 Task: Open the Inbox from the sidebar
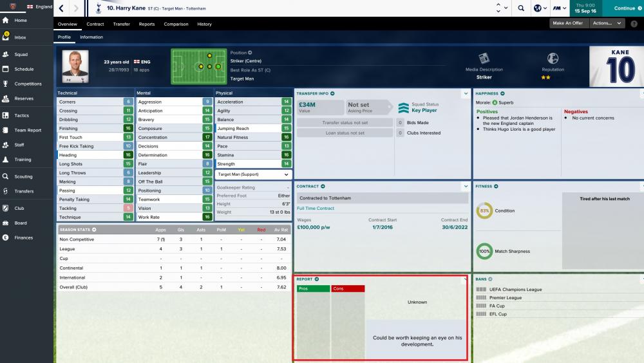(21, 37)
